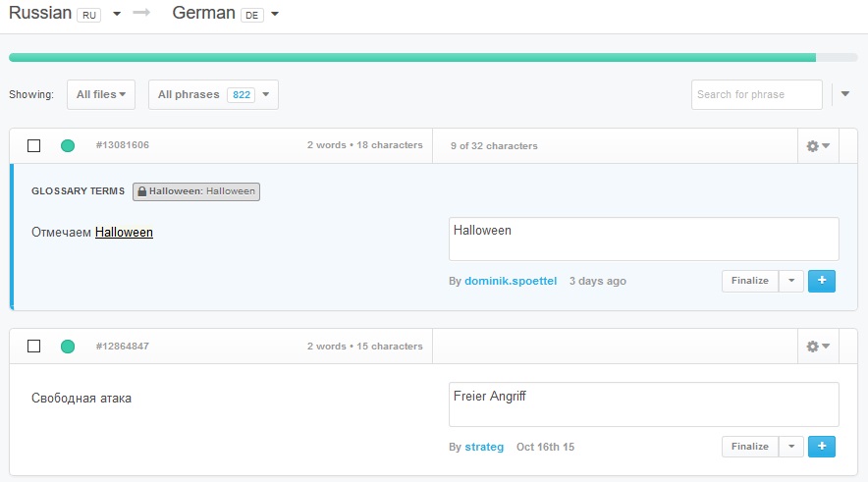Open the German target language dropdown
The height and width of the screenshot is (482, 868).
[275, 14]
